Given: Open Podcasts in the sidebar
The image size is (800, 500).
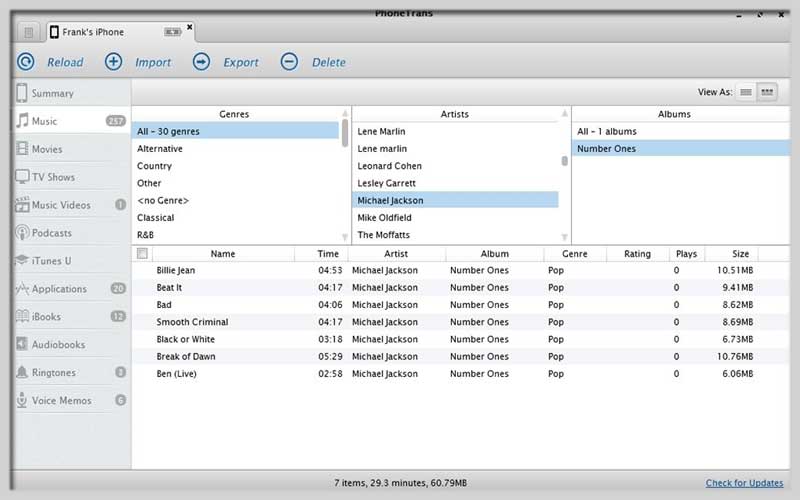Looking at the screenshot, I should pyautogui.click(x=71, y=233).
